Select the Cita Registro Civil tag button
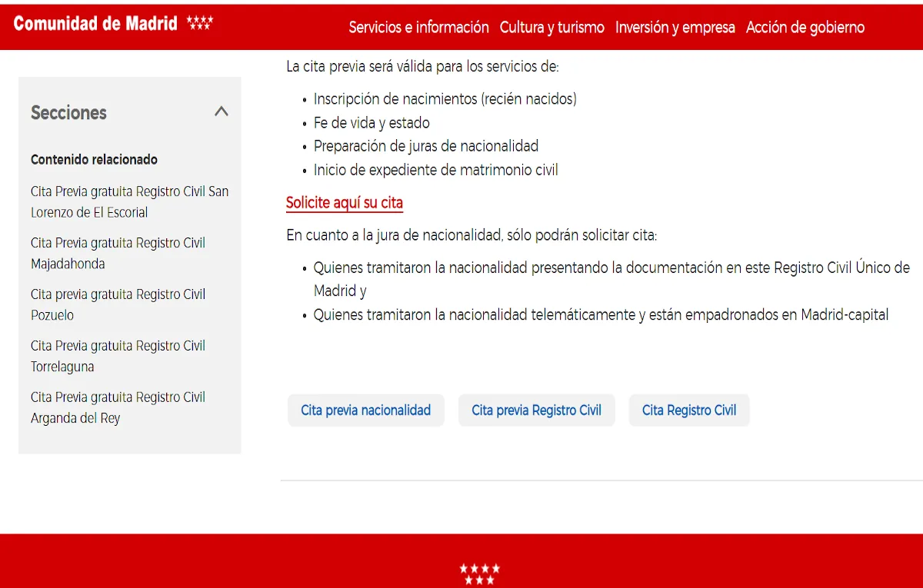923x588 pixels. click(x=688, y=410)
